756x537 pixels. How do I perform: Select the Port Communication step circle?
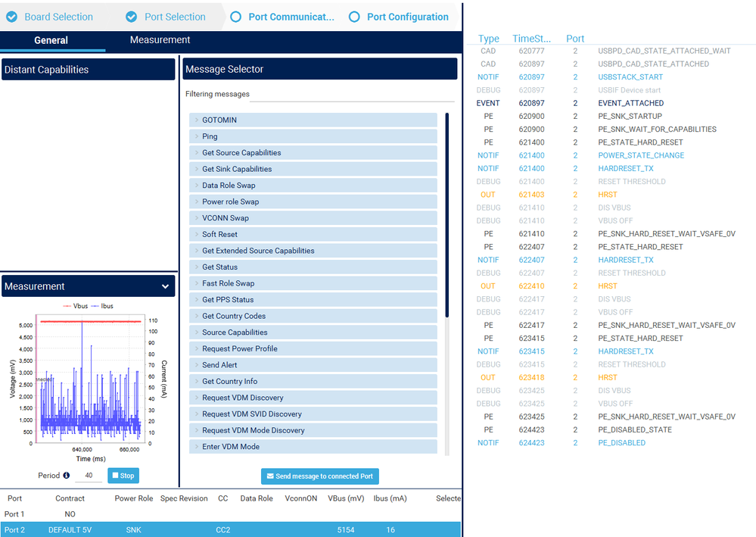click(236, 17)
